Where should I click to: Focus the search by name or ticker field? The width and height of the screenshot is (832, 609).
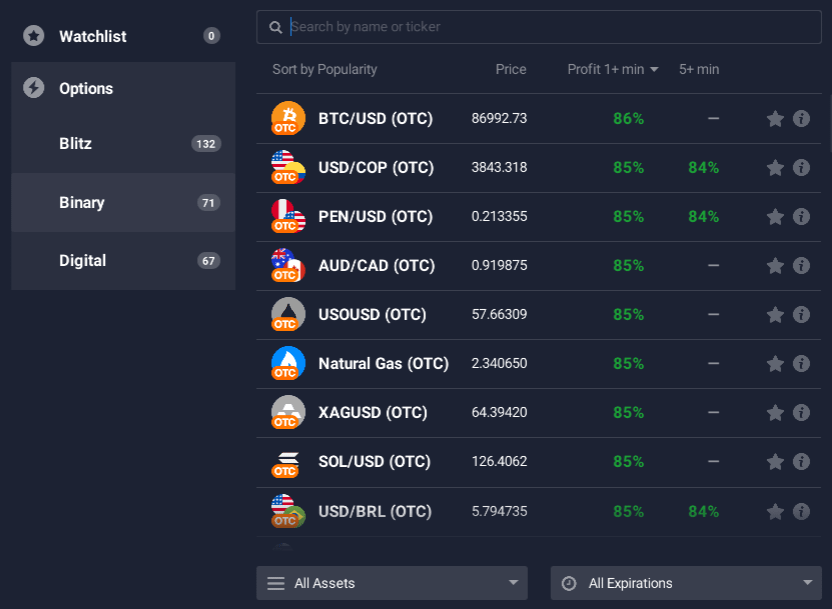[x=550, y=27]
